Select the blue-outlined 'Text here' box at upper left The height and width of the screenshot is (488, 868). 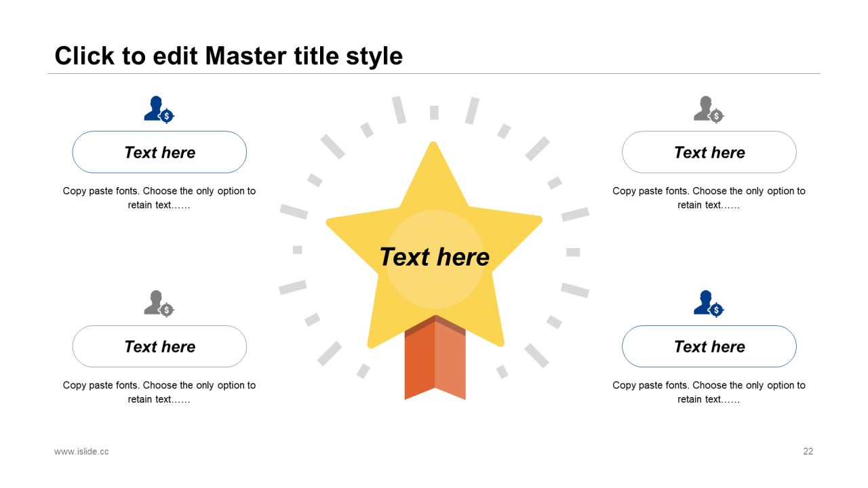pyautogui.click(x=159, y=152)
